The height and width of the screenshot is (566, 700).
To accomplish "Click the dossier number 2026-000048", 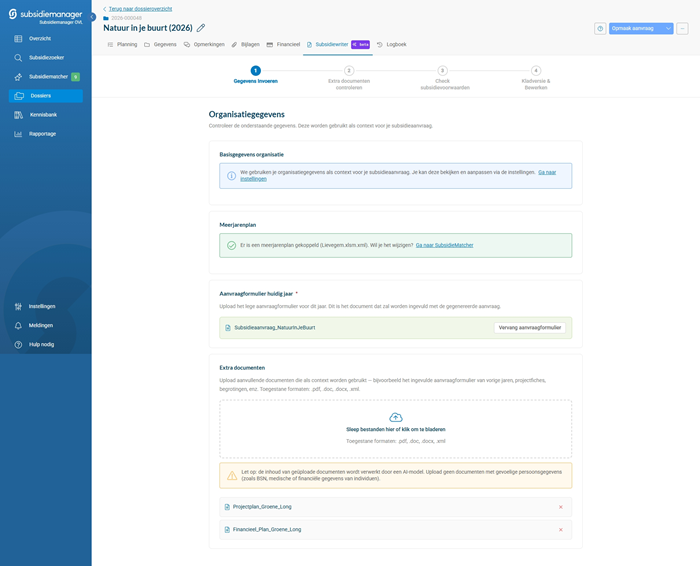I will (x=126, y=18).
